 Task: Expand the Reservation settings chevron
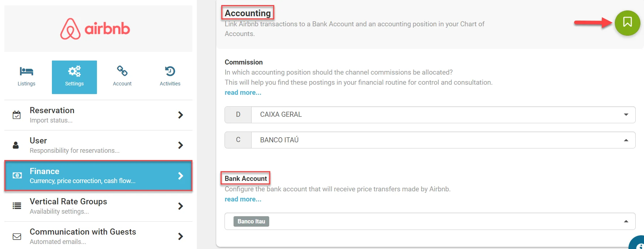tap(181, 115)
